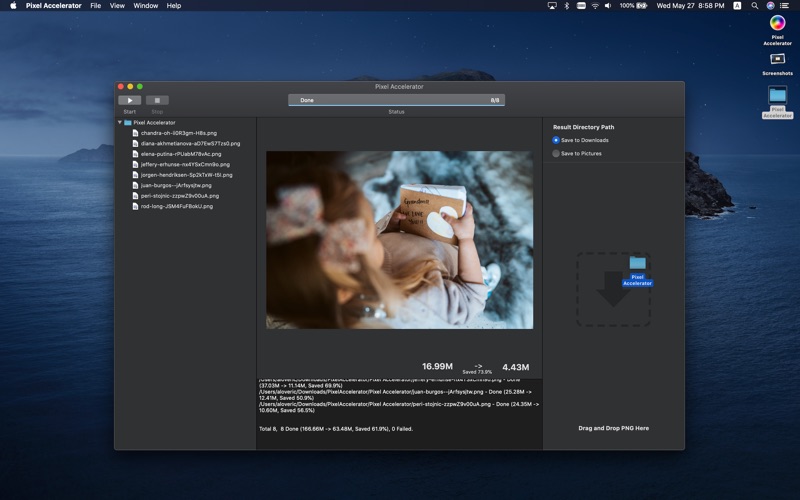Image resolution: width=800 pixels, height=500 pixels.
Task: Open the Notification Center list icon
Action: (x=786, y=6)
